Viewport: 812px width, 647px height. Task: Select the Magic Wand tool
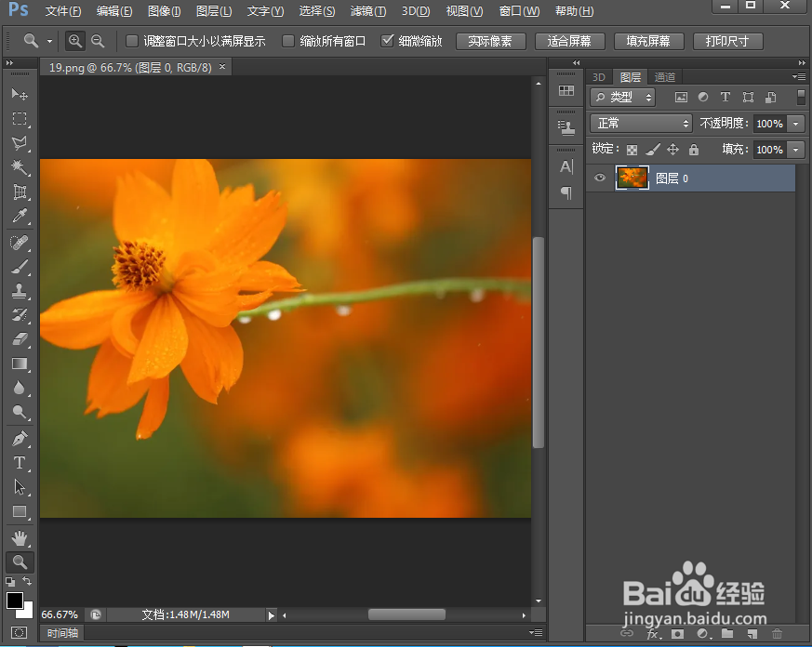[20, 167]
